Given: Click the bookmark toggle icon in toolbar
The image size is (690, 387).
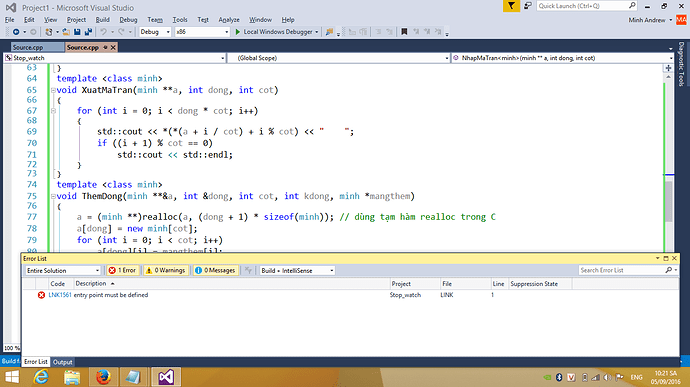Looking at the screenshot, I should [404, 32].
